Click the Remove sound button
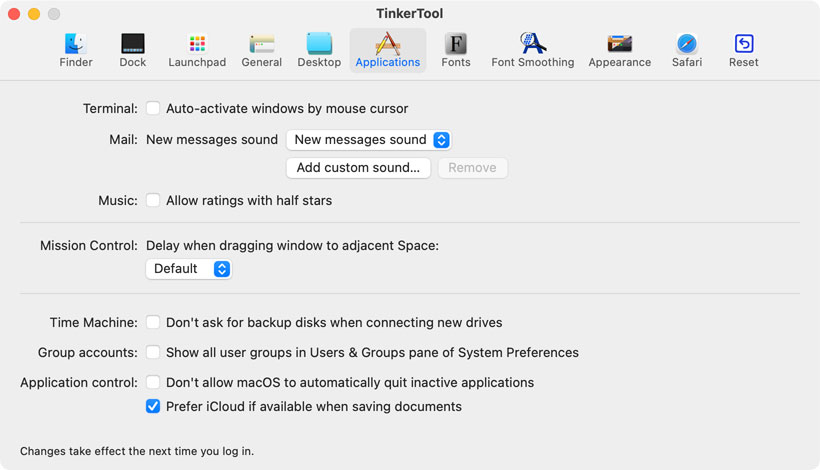The width and height of the screenshot is (820, 470). tap(472, 168)
